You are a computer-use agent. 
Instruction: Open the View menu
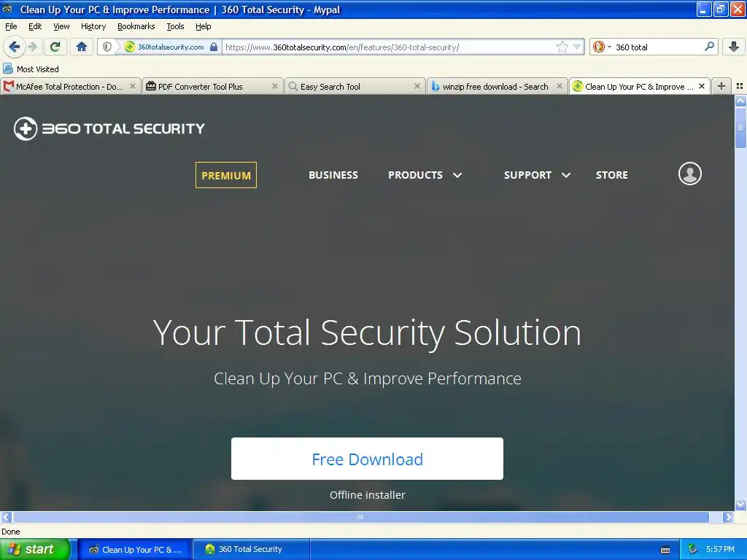[x=61, y=26]
